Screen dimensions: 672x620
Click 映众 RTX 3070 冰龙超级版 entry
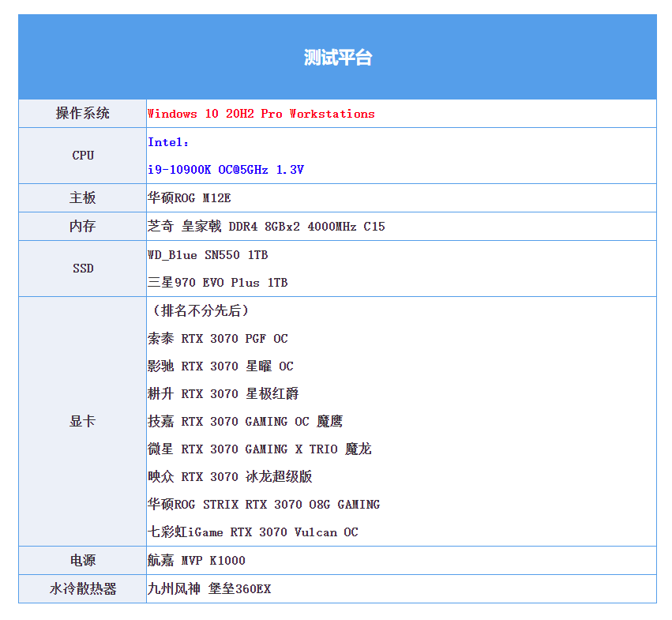pos(230,476)
